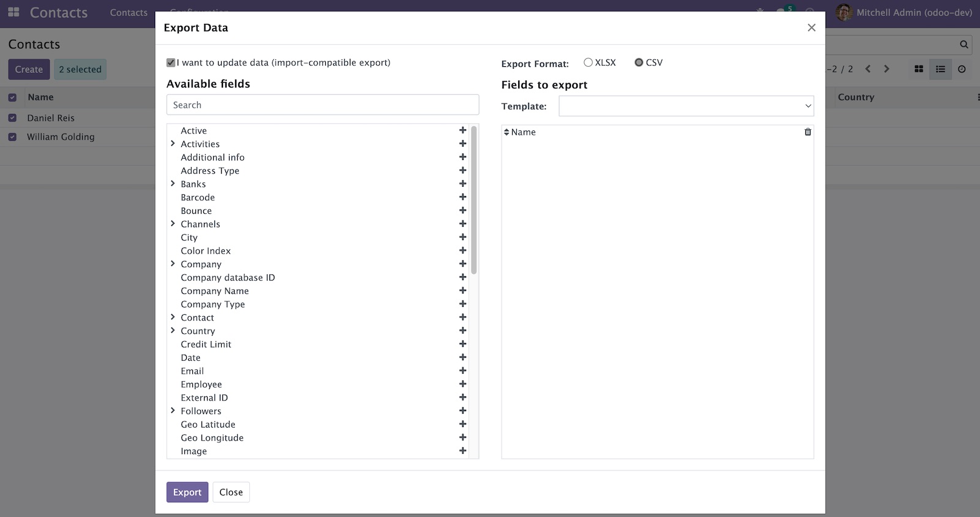Add Geo Latitude field via plus icon
980x517 pixels.
click(x=462, y=425)
